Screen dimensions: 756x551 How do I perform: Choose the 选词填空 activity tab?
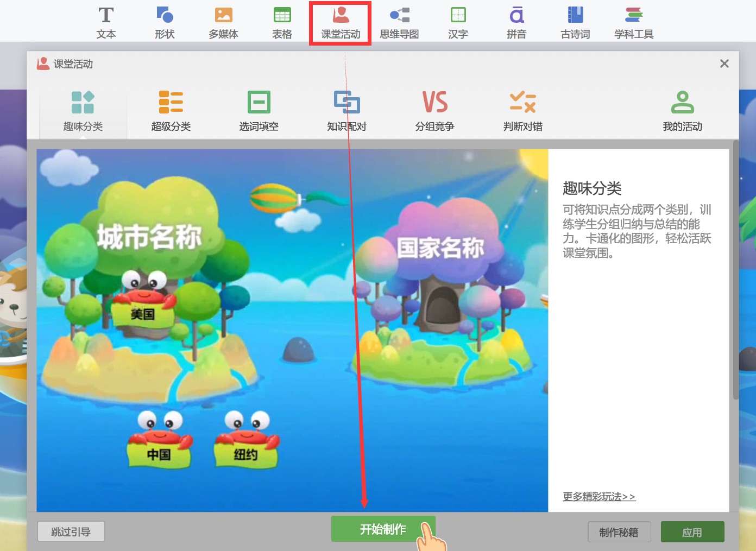259,111
